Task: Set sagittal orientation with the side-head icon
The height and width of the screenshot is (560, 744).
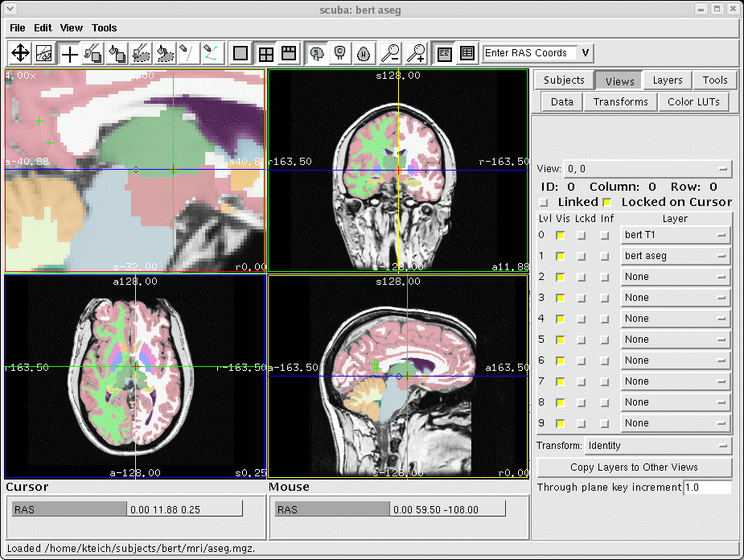Action: click(x=317, y=54)
